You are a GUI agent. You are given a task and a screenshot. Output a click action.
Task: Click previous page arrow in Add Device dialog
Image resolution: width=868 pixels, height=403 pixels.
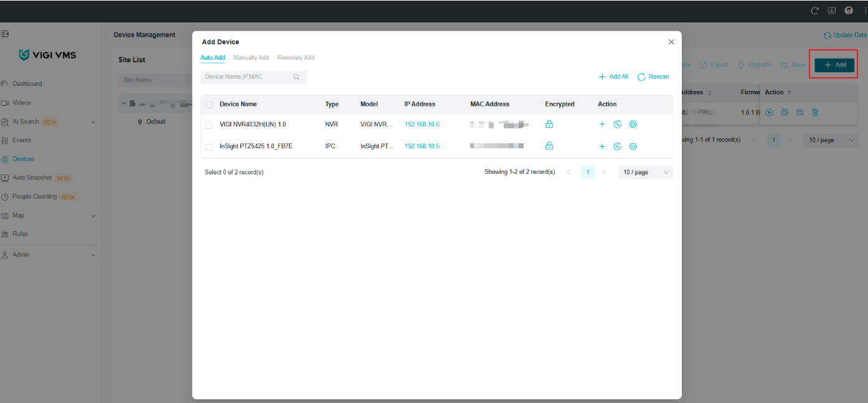568,173
